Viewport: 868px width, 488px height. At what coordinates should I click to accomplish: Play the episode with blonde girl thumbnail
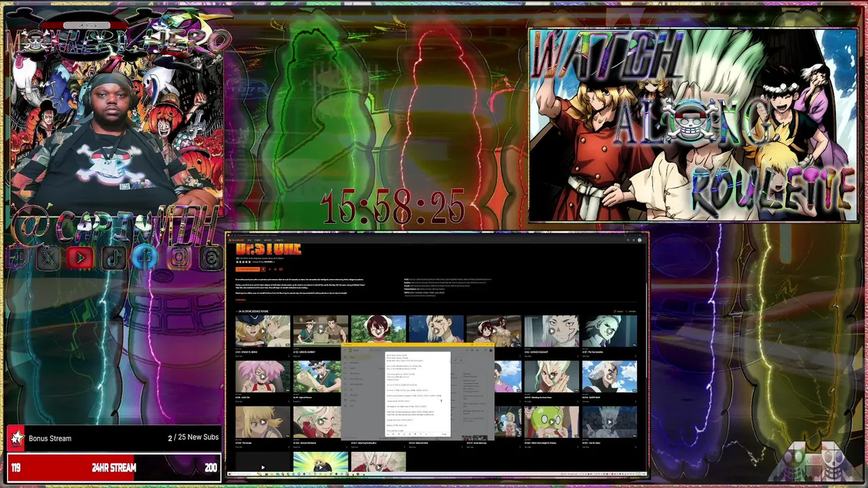pos(262,422)
